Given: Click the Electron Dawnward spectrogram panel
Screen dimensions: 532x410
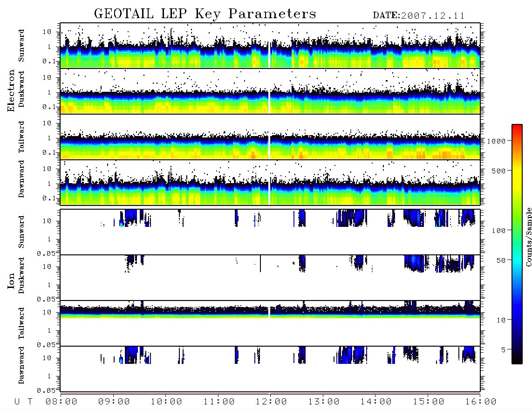Looking at the screenshot, I should 270,182.
